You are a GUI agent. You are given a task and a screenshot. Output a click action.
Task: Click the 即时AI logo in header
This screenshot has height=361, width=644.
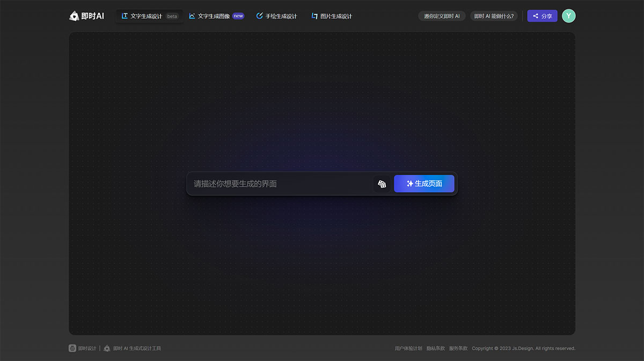[86, 16]
